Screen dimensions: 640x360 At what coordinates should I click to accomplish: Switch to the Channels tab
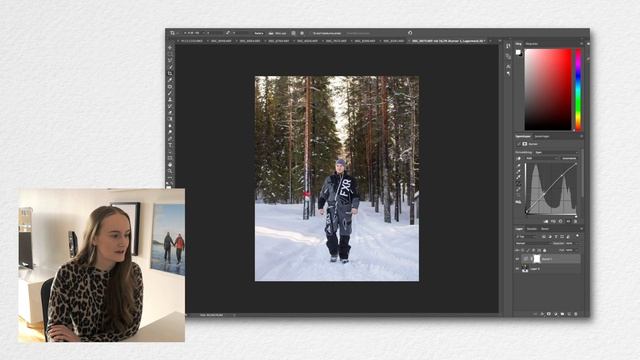532,229
